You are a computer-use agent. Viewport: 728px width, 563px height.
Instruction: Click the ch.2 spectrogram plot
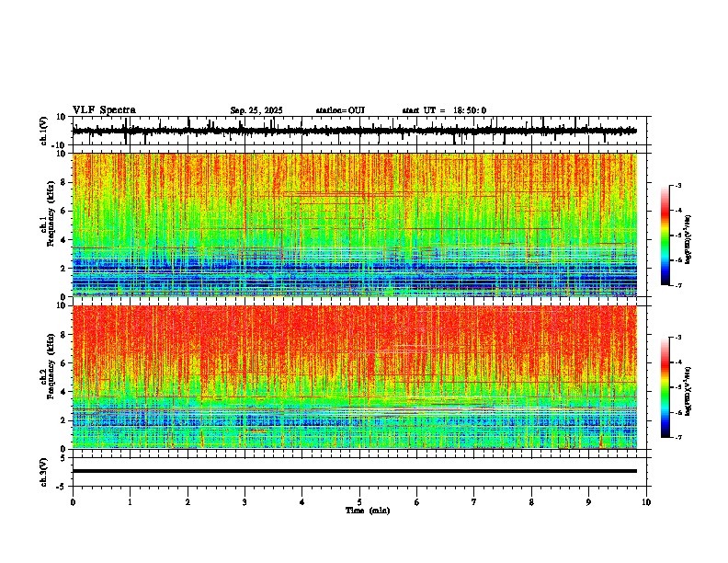(354, 377)
